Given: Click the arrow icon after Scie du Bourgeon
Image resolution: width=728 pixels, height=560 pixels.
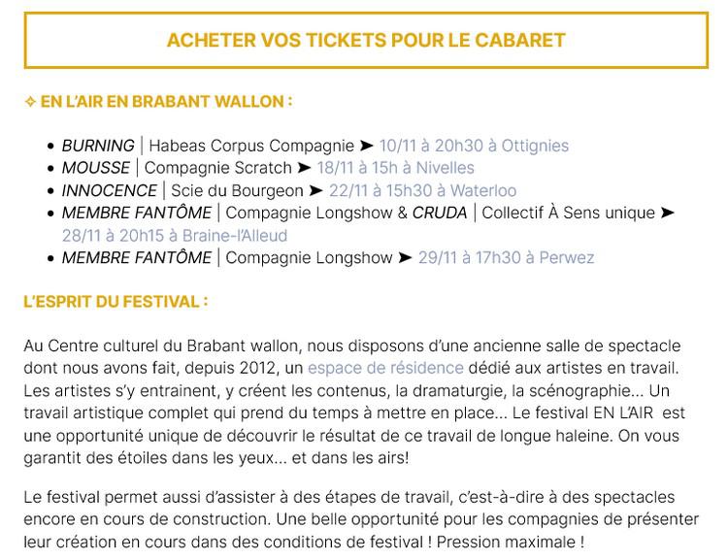Looking at the screenshot, I should tap(316, 191).
